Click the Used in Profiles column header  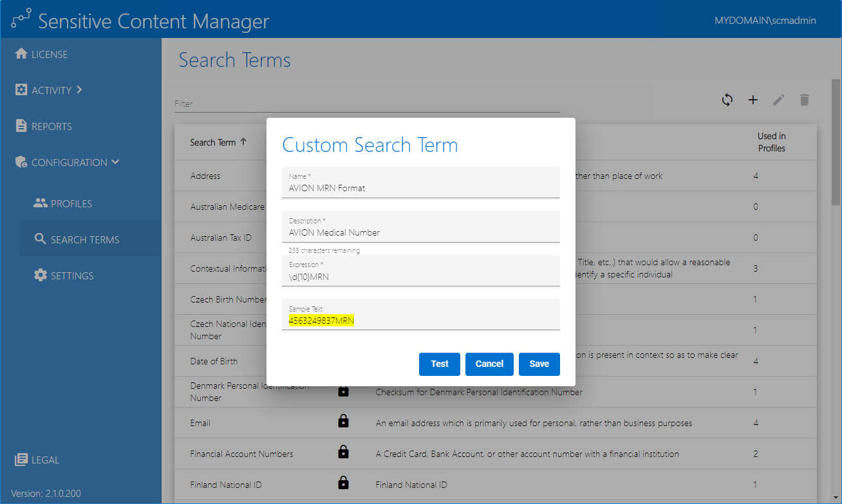point(771,142)
